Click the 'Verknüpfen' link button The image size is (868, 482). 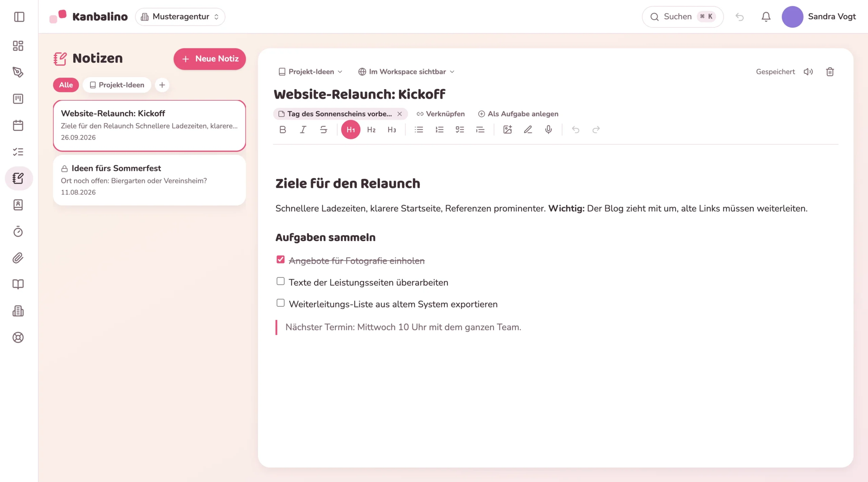coord(441,114)
